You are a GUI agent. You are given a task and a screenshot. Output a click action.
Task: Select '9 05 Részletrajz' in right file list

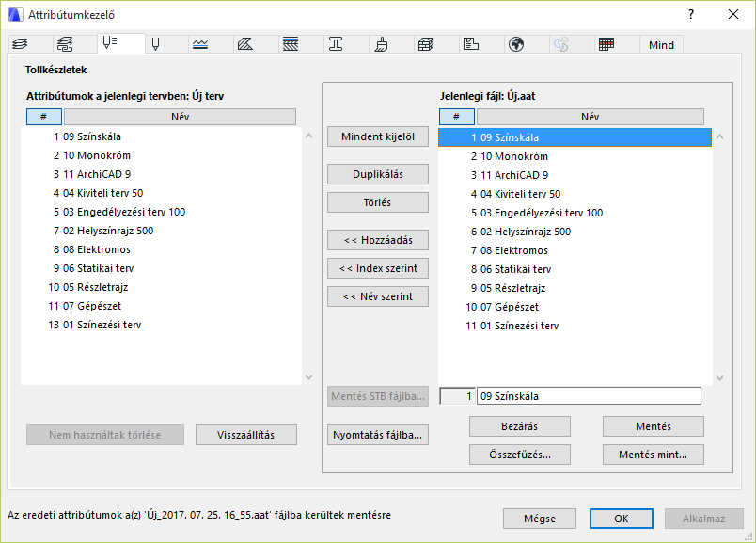[x=575, y=288]
